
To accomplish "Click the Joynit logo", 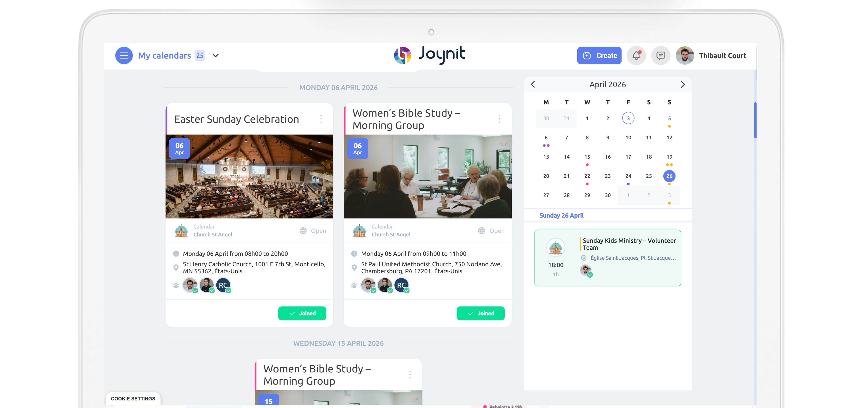I will coord(430,55).
